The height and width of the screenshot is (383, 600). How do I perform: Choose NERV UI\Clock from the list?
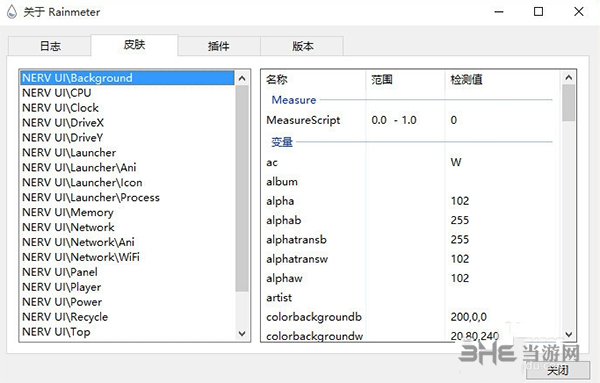tap(127, 108)
